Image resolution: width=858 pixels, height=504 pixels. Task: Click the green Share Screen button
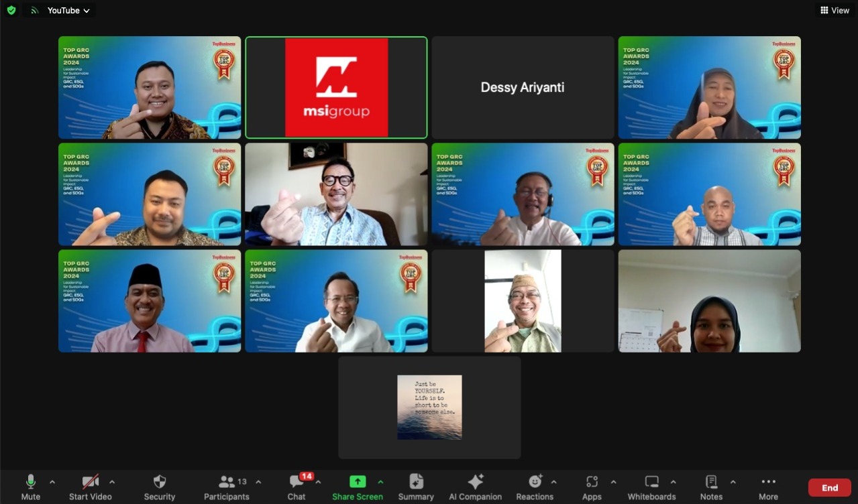358,487
